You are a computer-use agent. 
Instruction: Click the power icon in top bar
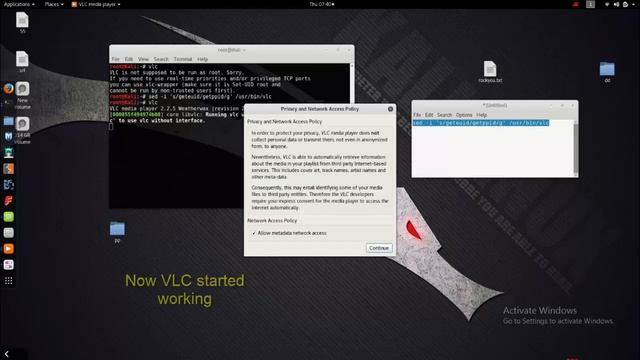point(625,4)
